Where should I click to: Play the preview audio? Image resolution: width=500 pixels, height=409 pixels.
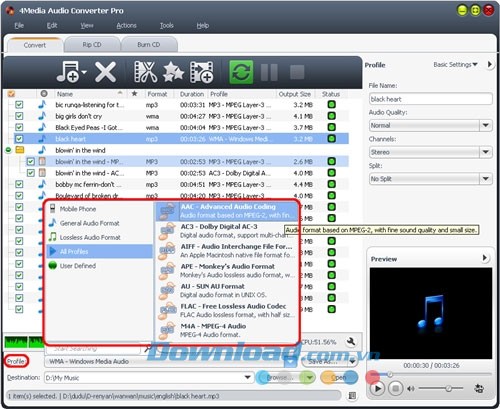pyautogui.click(x=377, y=389)
